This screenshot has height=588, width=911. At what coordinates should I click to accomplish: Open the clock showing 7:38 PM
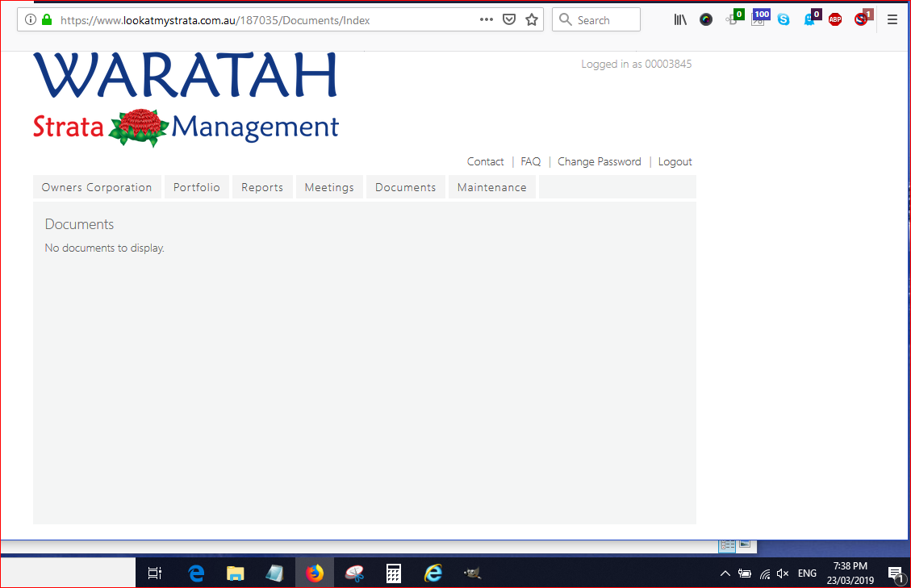click(850, 573)
